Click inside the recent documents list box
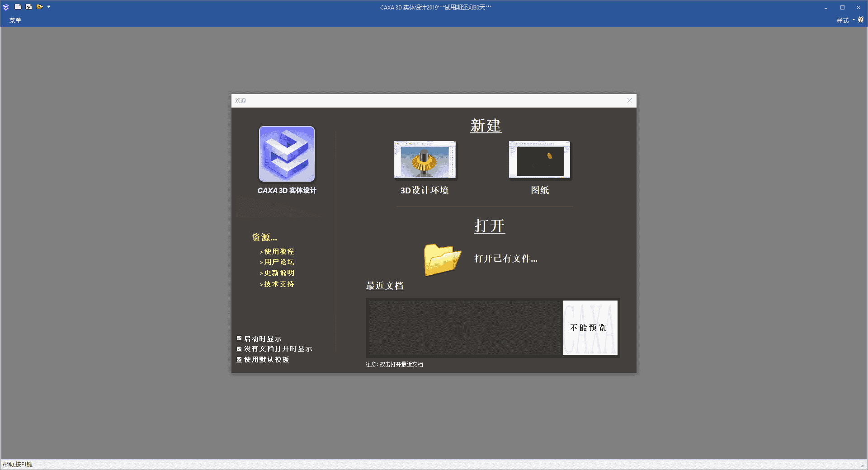Image resolution: width=868 pixels, height=470 pixels. (x=464, y=328)
